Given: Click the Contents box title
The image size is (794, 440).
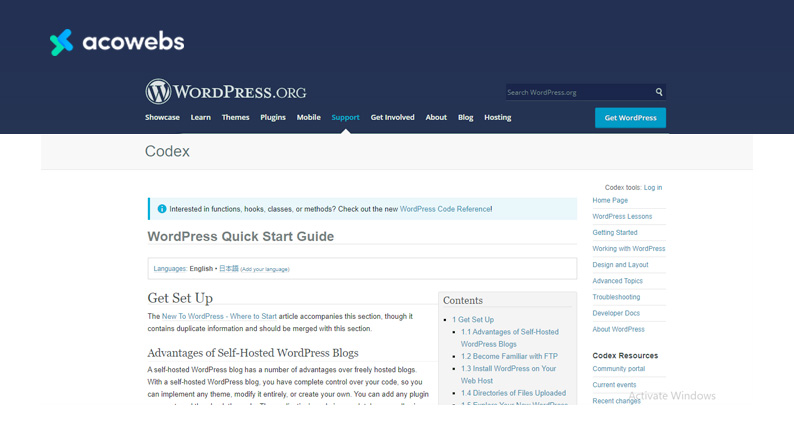Looking at the screenshot, I should [x=463, y=300].
